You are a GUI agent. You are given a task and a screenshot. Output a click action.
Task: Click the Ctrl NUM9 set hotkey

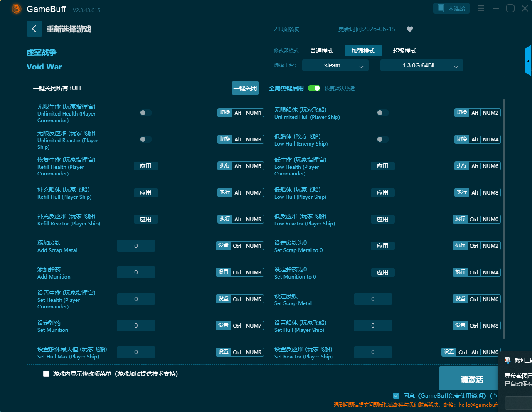[240, 352]
